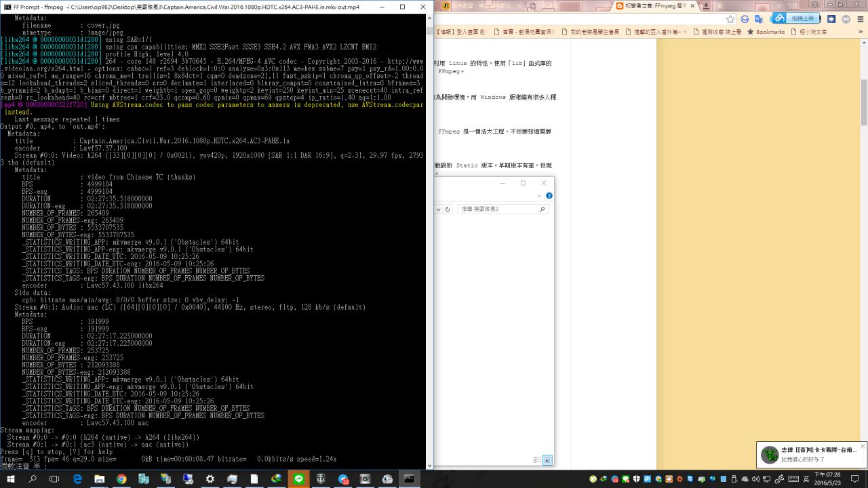Image resolution: width=868 pixels, height=488 pixels.
Task: Expand the Explorer ribbon chevron
Action: point(540,196)
